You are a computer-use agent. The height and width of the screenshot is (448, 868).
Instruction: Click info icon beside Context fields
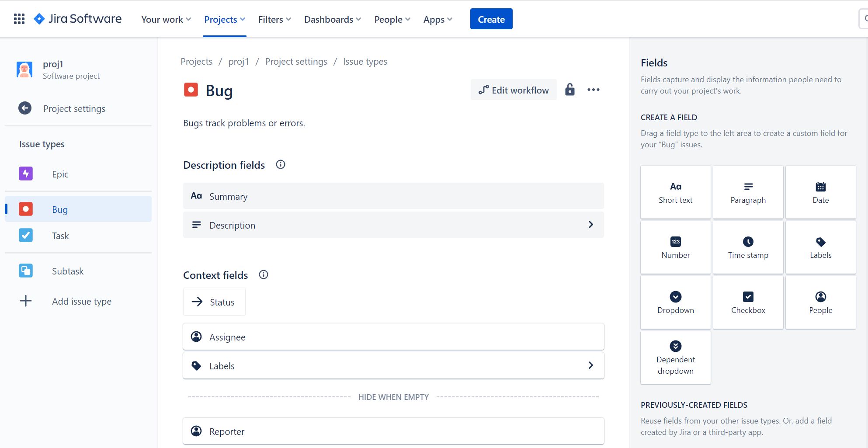click(264, 274)
